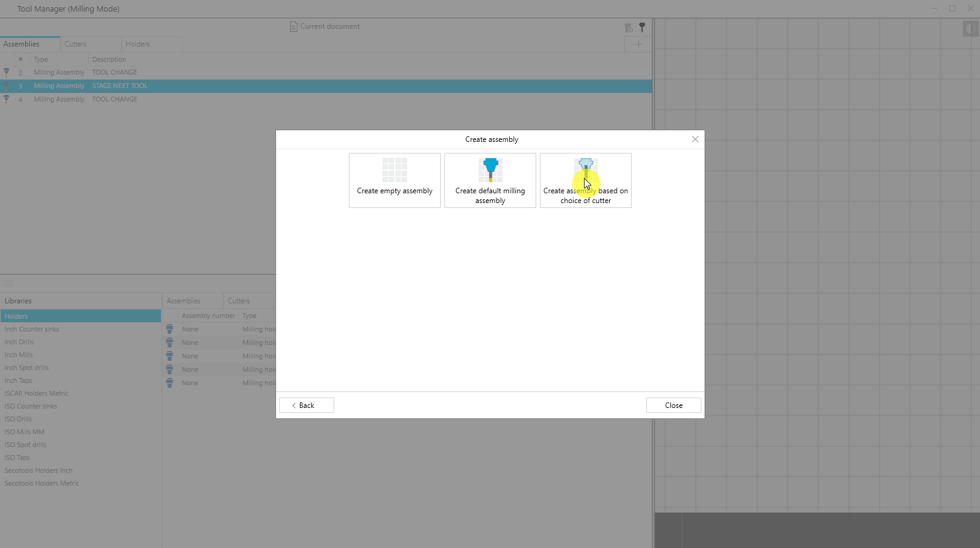Switch to lower panel Cutters tab
This screenshot has height=548, width=980.
tap(239, 301)
